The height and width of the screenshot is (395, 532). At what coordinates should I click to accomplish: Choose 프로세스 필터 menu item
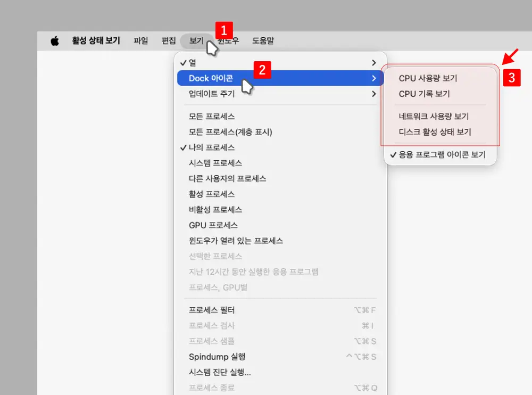click(x=280, y=310)
